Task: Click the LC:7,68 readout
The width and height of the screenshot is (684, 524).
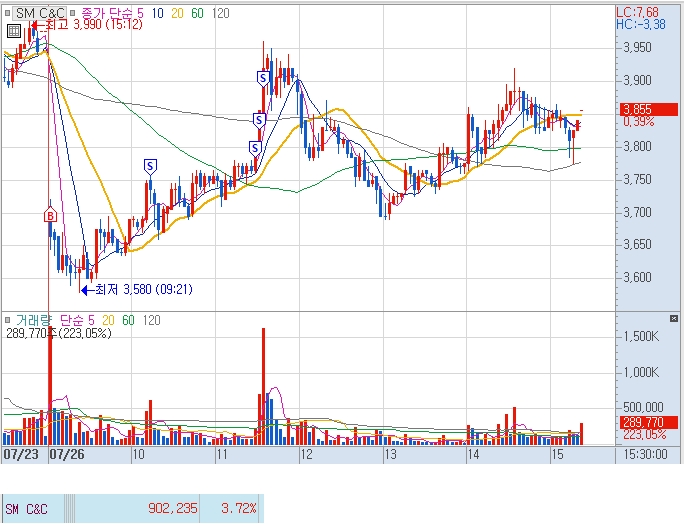Action: point(637,12)
